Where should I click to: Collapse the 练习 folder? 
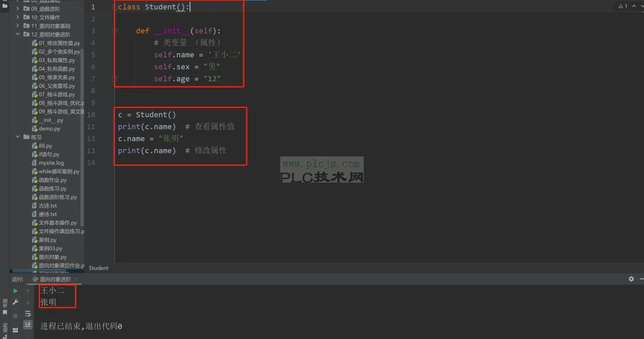[x=18, y=137]
